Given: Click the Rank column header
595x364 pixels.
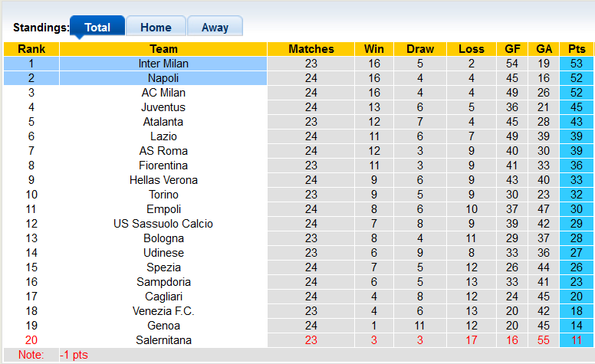Looking at the screenshot, I should [31, 49].
